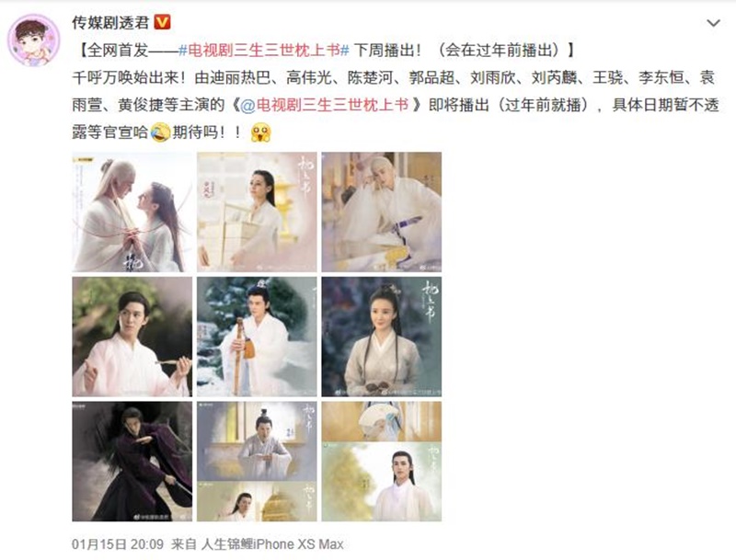Open the bottom-middle collage of seated man

click(x=257, y=462)
